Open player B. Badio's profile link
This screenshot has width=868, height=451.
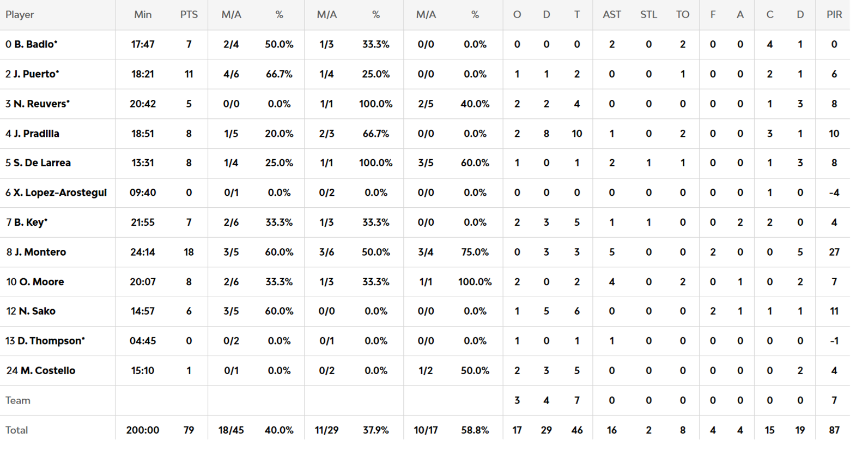point(34,45)
